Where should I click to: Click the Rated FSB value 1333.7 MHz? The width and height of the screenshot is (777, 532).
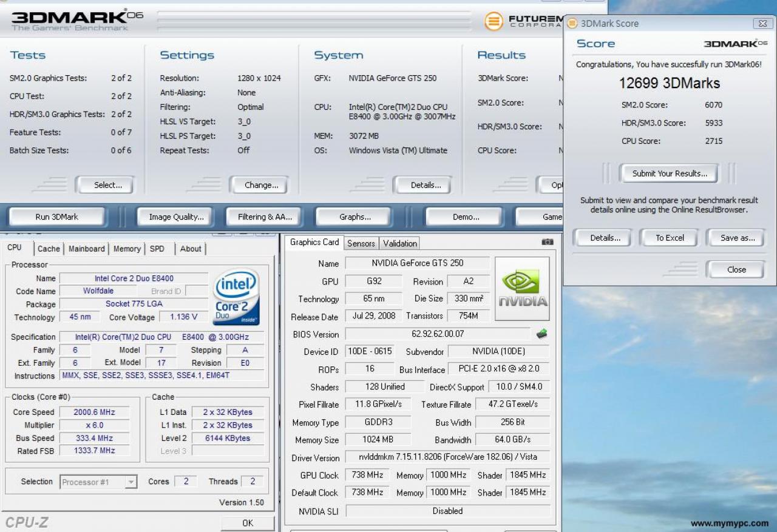coord(93,451)
